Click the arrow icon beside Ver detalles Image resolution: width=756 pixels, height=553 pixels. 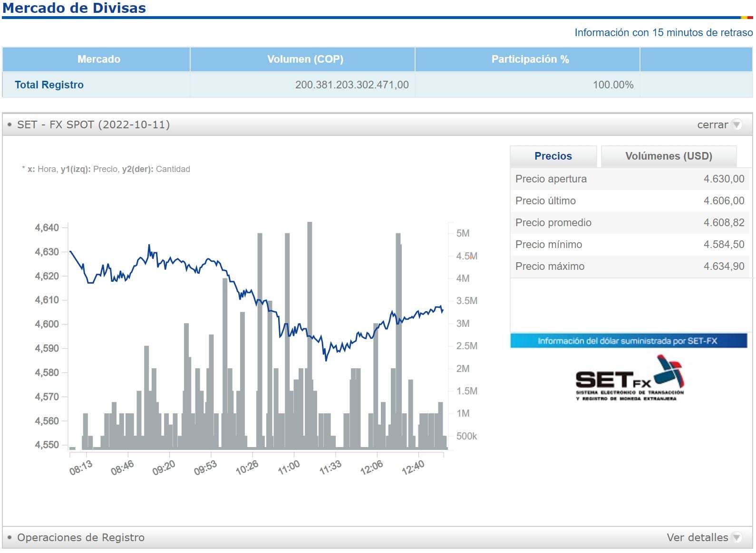click(737, 537)
